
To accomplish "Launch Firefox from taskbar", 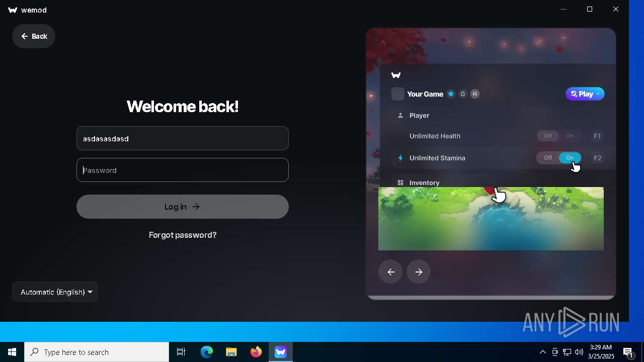I will click(256, 352).
